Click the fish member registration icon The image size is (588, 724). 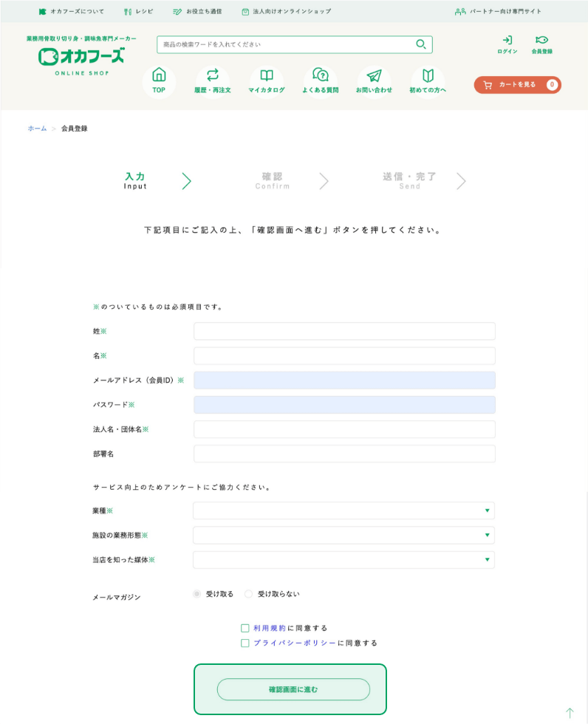[541, 41]
